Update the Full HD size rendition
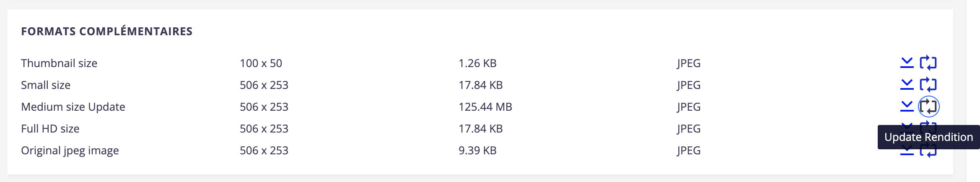The image size is (980, 182). 928,124
